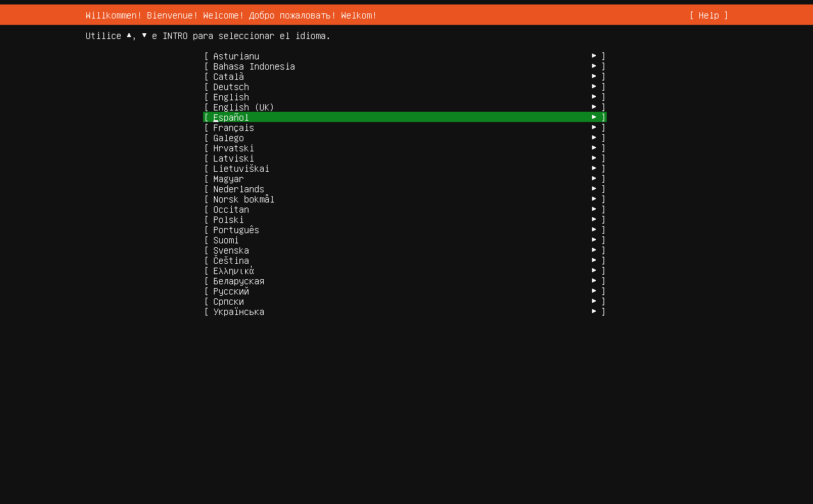Select Occitan language
This screenshot has width=813, height=504.
point(405,210)
